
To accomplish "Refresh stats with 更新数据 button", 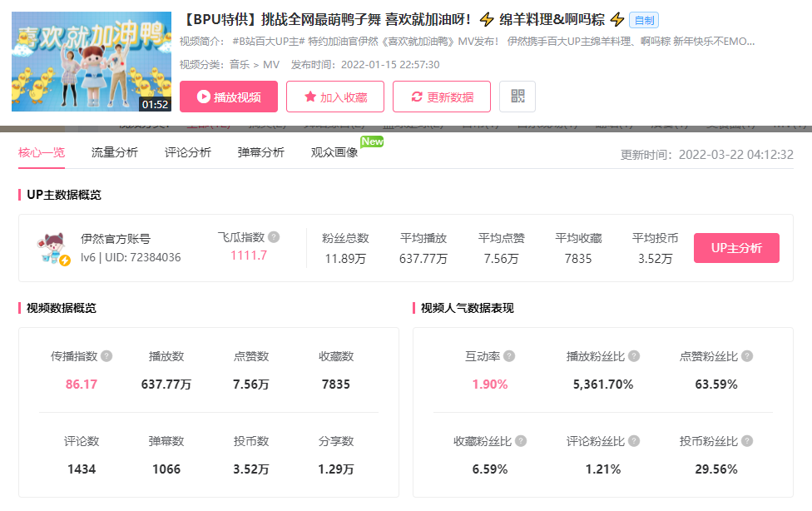I will tap(441, 96).
